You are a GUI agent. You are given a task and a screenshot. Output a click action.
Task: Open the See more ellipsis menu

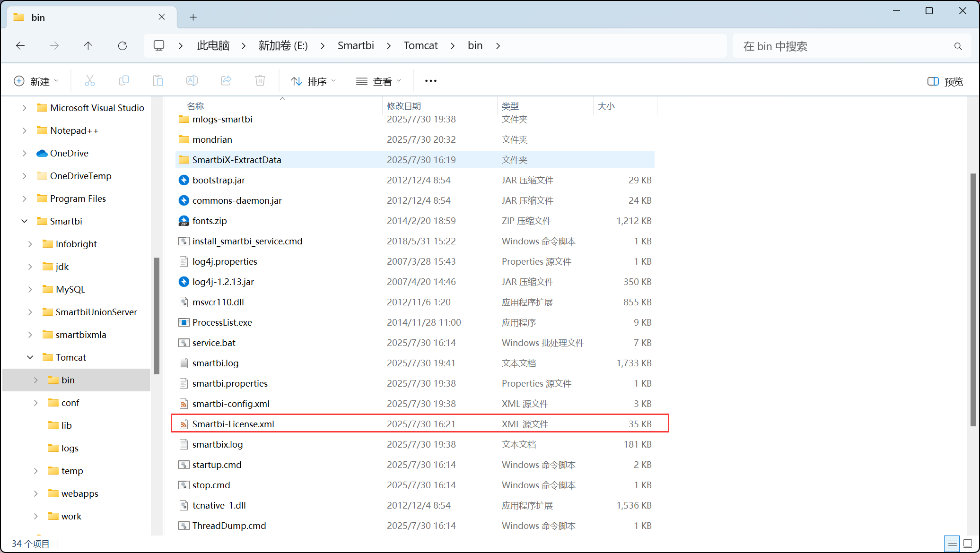430,81
